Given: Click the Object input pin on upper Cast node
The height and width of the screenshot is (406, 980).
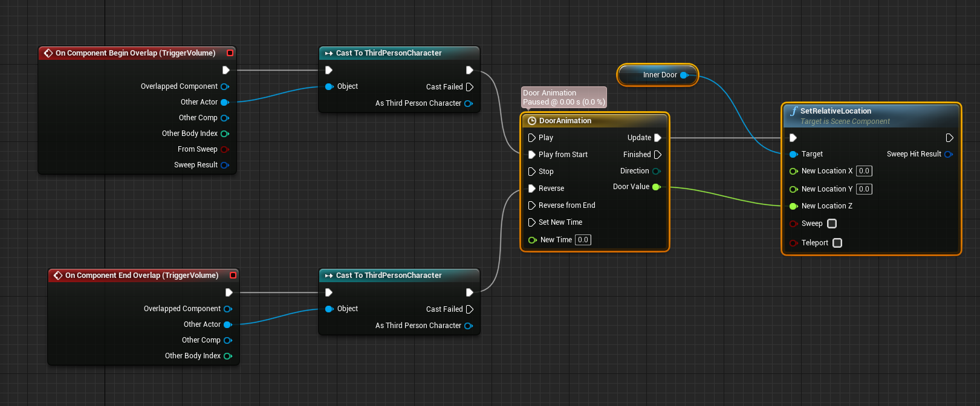Looking at the screenshot, I should coord(329,86).
